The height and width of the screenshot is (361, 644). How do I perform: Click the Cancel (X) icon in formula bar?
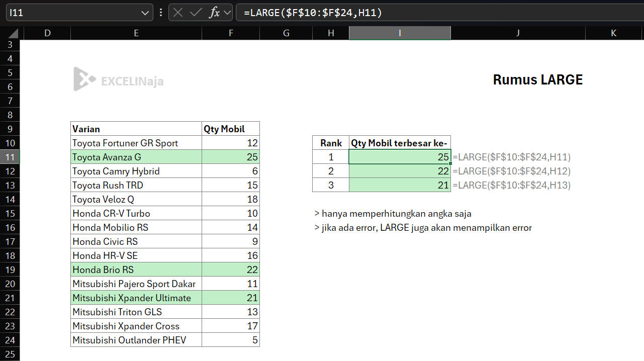coord(178,13)
